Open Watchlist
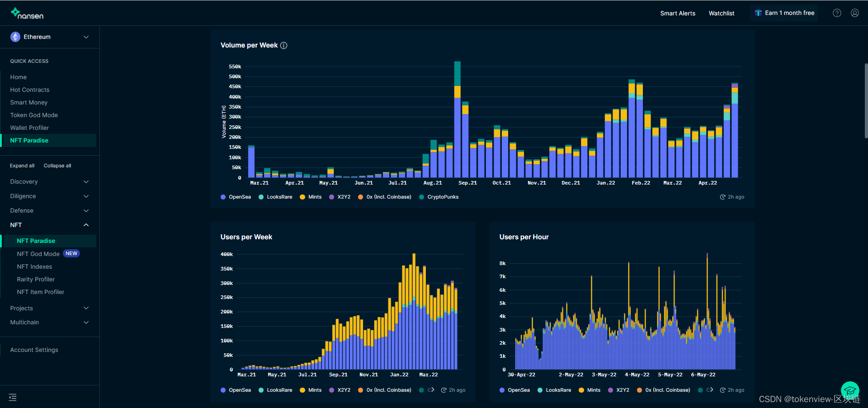The height and width of the screenshot is (408, 868). pos(722,14)
